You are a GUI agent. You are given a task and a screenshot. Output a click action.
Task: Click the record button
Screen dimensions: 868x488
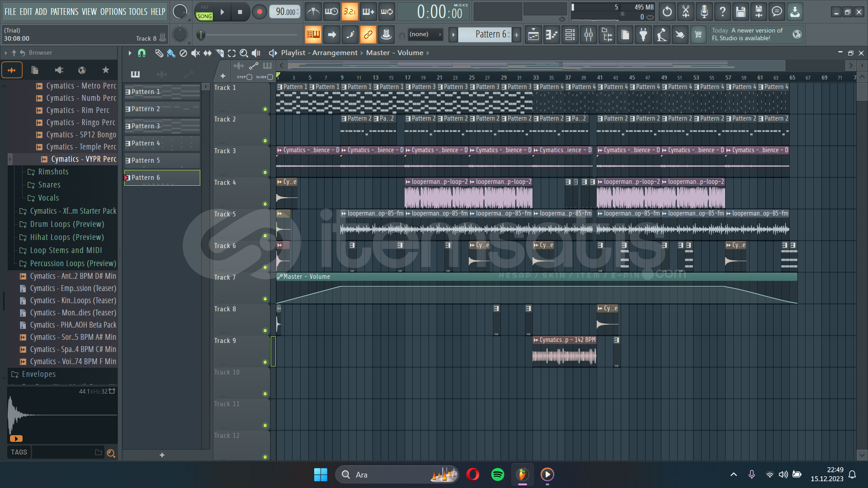click(259, 12)
